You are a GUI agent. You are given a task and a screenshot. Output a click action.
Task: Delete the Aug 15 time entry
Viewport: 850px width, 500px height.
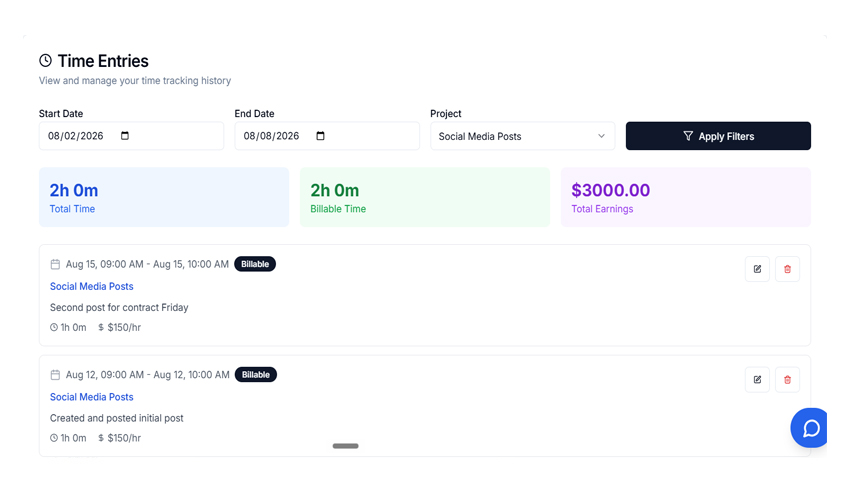coord(788,269)
